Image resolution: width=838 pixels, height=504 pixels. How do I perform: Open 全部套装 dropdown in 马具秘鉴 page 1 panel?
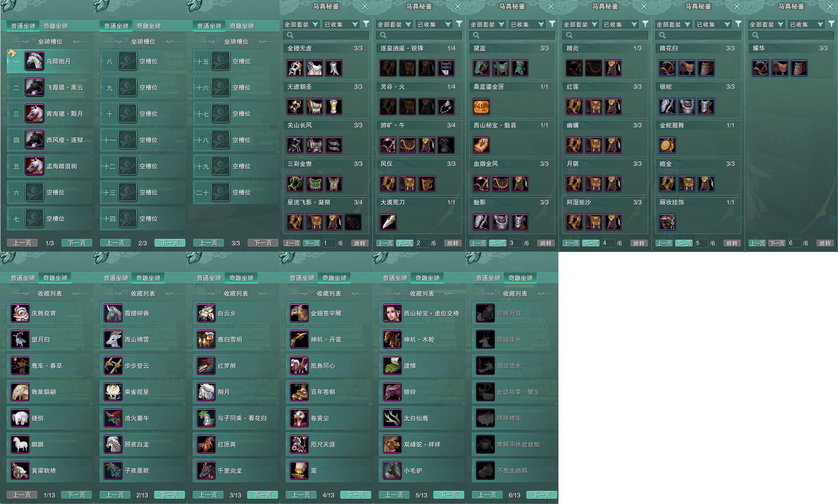[301, 25]
